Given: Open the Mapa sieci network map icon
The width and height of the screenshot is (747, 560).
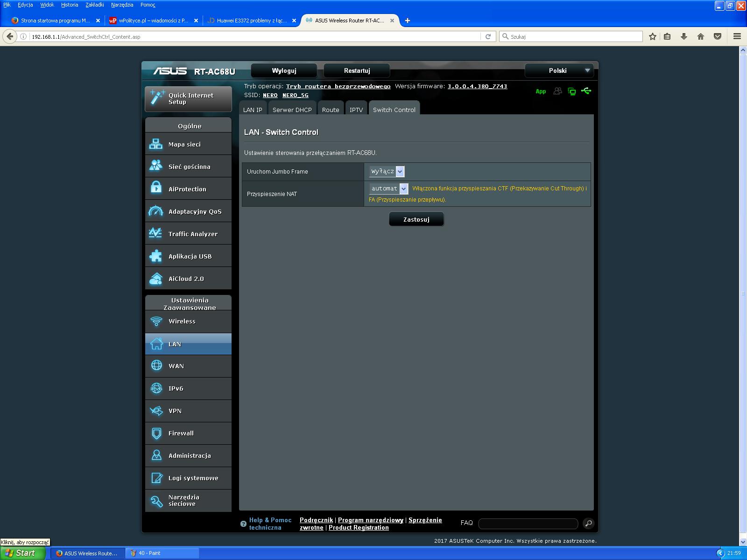Looking at the screenshot, I should click(156, 144).
